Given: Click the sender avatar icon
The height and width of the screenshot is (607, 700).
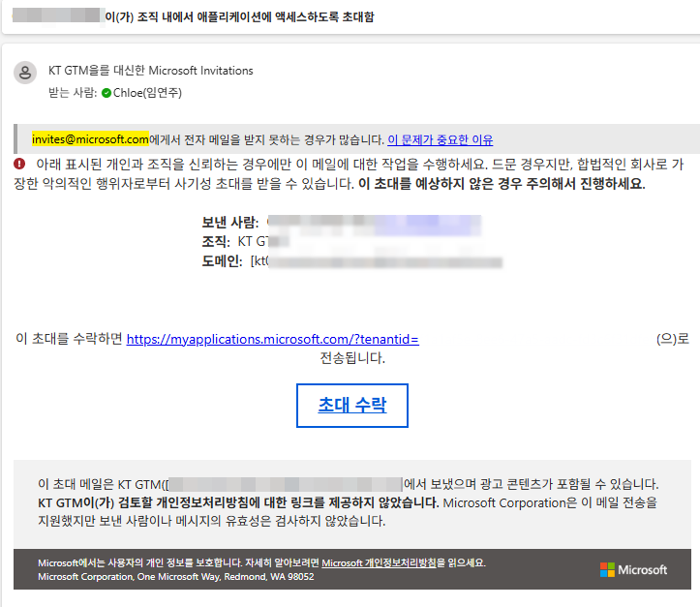Looking at the screenshot, I should [x=25, y=73].
